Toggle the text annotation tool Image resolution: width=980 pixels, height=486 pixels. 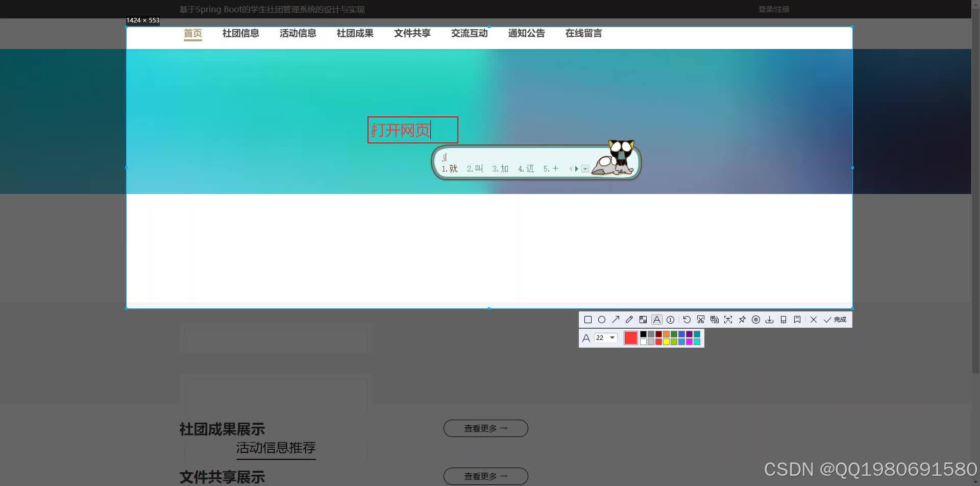tap(657, 319)
